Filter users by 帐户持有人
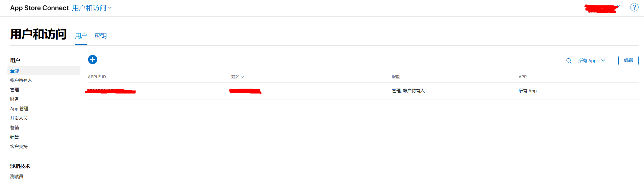Image resolution: width=644 pixels, height=187 pixels. [21, 80]
